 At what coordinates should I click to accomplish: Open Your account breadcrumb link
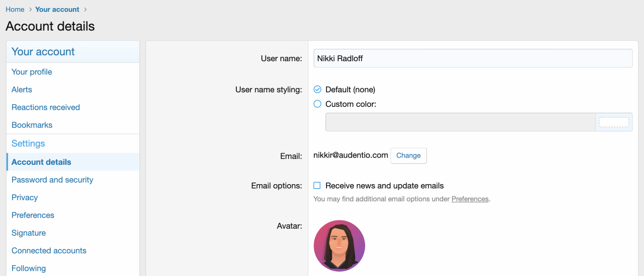(x=57, y=9)
